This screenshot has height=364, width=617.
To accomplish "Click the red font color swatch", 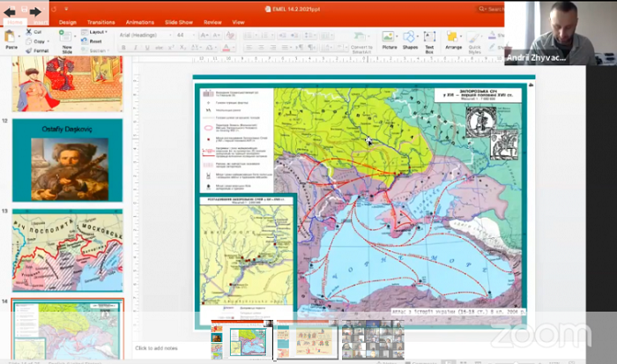I will point(226,48).
